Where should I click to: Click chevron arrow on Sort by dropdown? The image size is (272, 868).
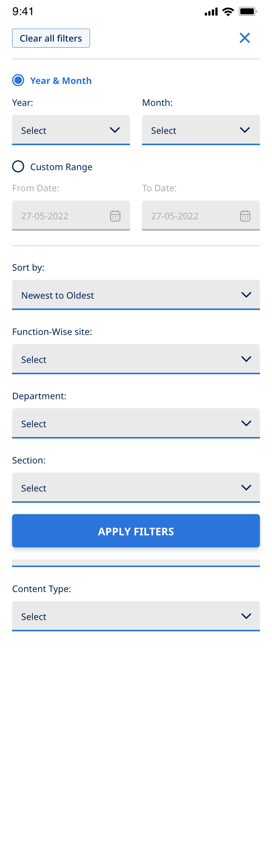click(x=246, y=295)
